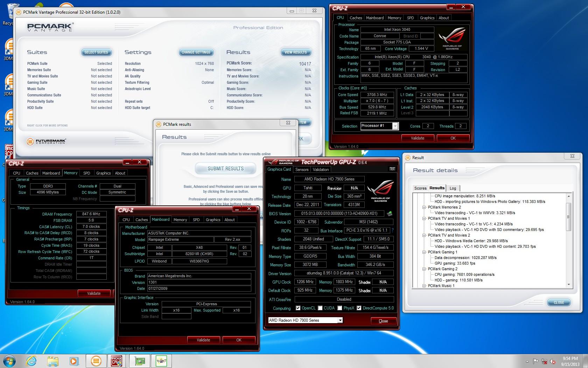Open the Windows Start orb
Viewport: 588px width, 368px height.
click(x=10, y=361)
